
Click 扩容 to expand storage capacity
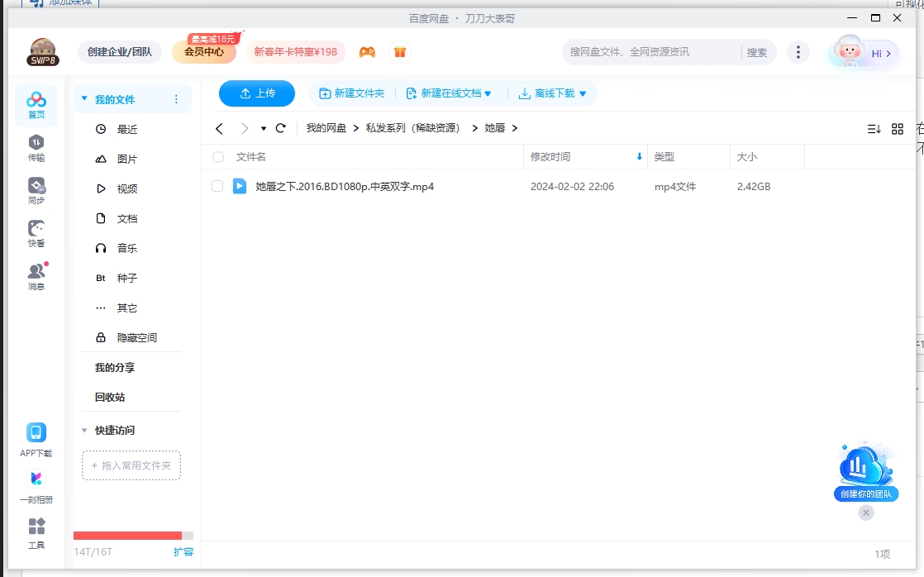coord(183,551)
